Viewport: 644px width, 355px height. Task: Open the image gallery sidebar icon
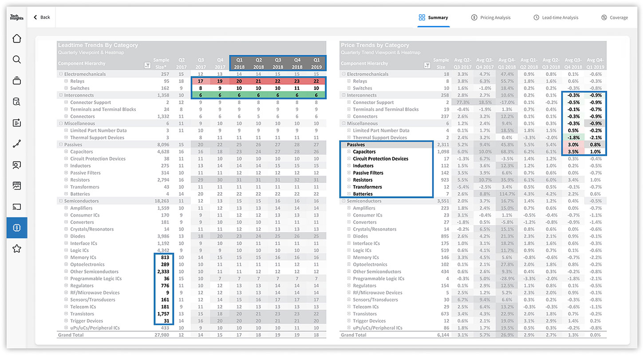tap(17, 186)
